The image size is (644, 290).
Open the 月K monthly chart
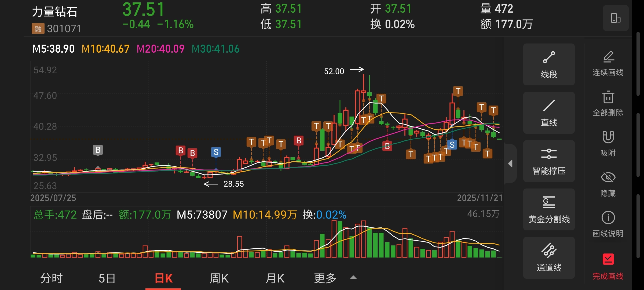pos(275,278)
